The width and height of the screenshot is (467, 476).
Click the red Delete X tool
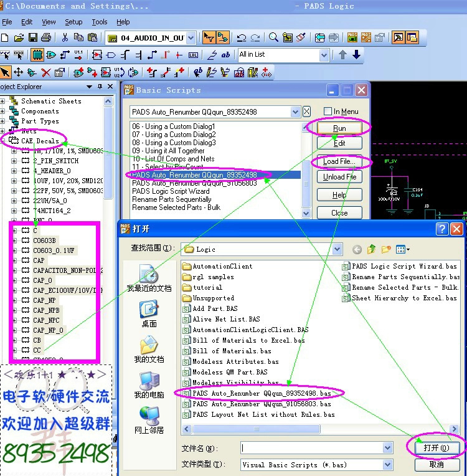(46, 73)
